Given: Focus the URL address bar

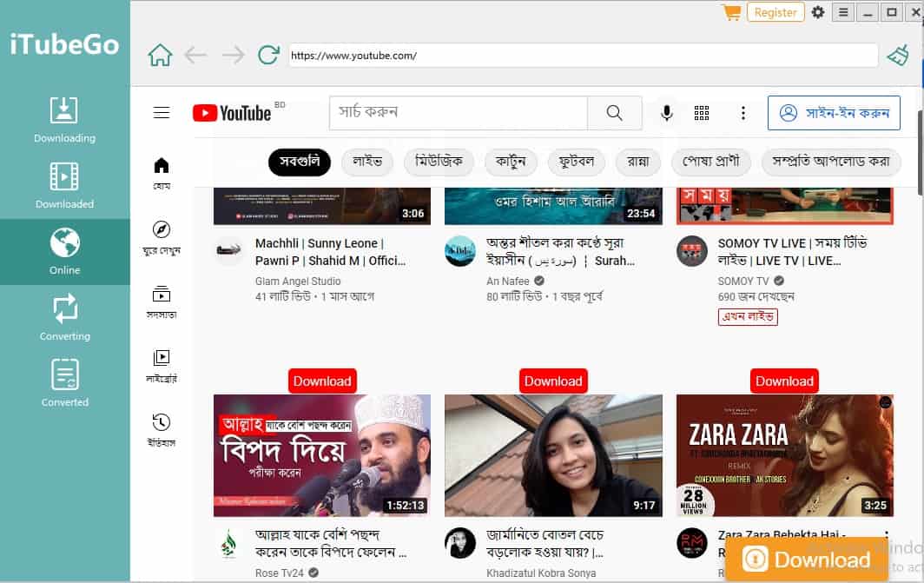Looking at the screenshot, I should click(x=584, y=56).
